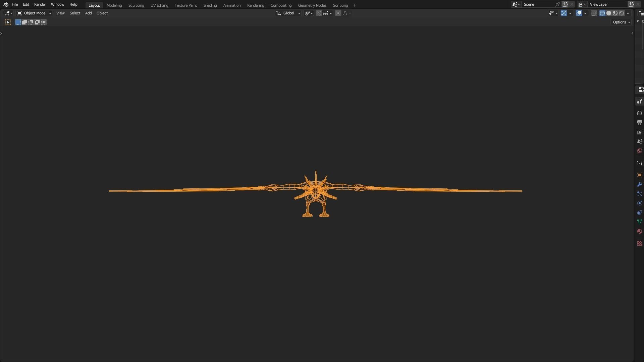Open the Help menu
Viewport: 644px width, 362px height.
(x=73, y=4)
